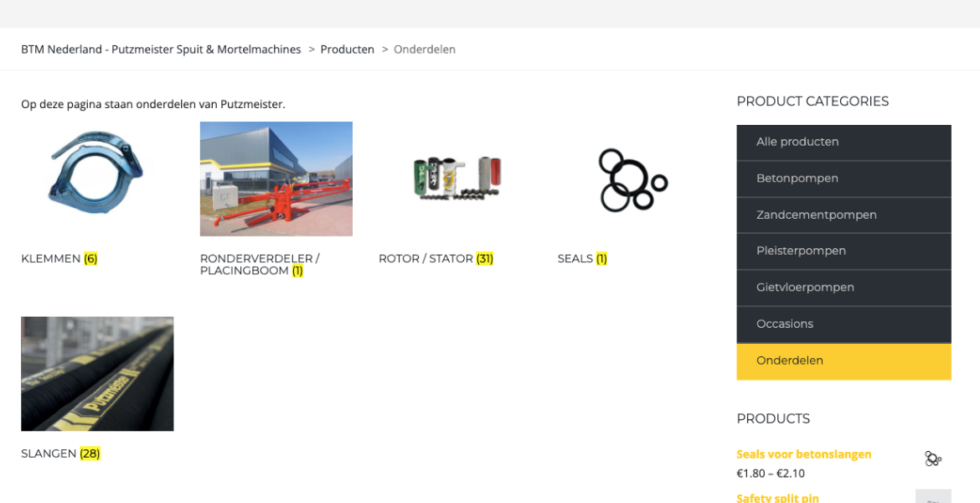Click the PRODUCTS sidebar heading
Screen dimensions: 980x503
point(773,418)
